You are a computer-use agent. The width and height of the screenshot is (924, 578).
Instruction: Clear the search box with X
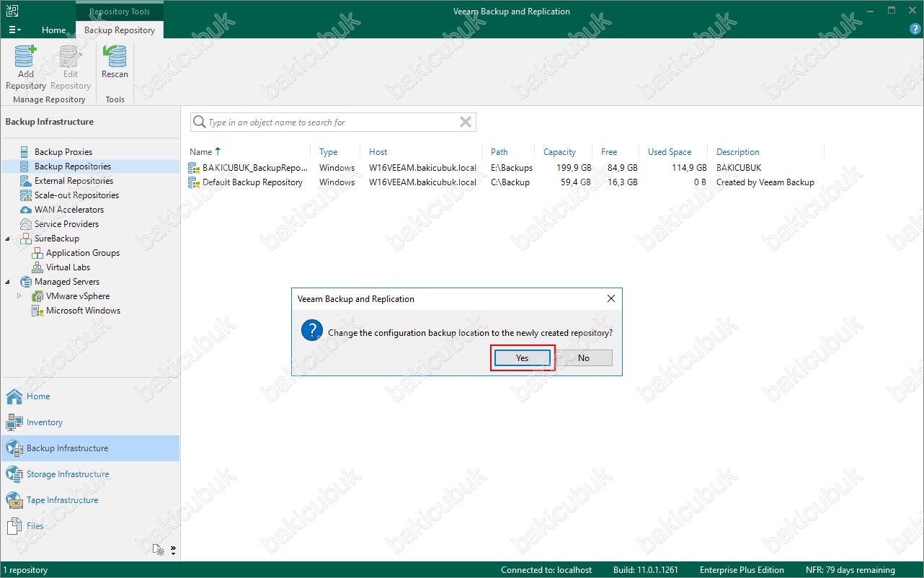coord(466,123)
